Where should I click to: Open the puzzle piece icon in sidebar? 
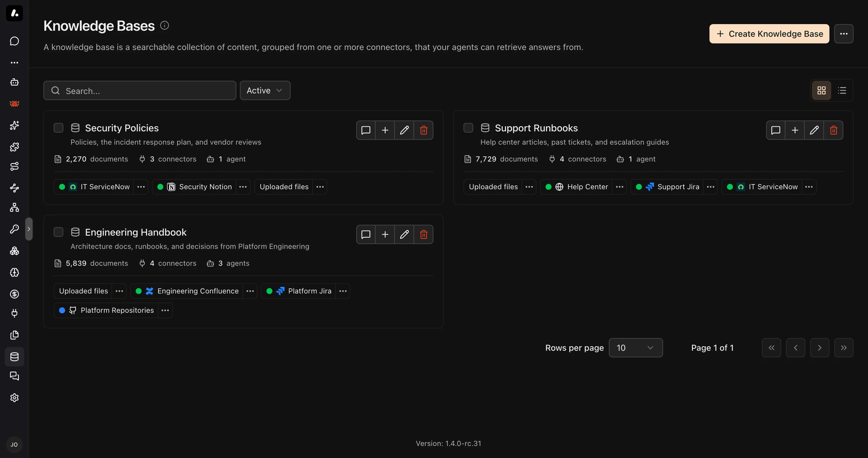(14, 147)
